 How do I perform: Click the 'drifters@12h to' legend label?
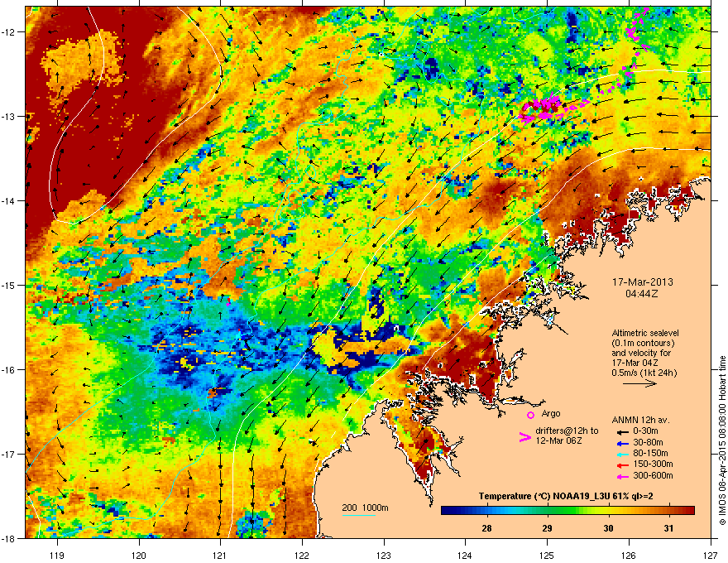pos(567,431)
